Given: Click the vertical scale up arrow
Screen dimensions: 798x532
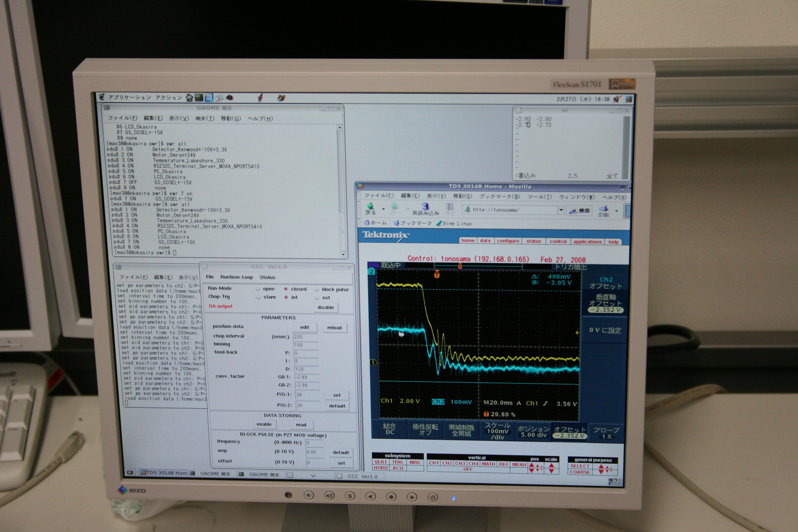Looking at the screenshot, I should click(x=551, y=465).
